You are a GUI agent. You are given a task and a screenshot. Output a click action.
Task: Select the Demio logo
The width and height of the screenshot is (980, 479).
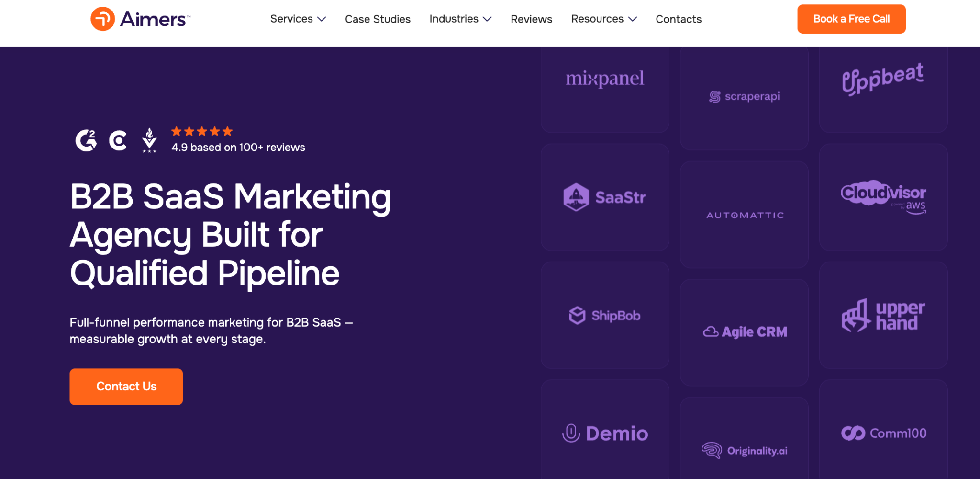click(605, 433)
